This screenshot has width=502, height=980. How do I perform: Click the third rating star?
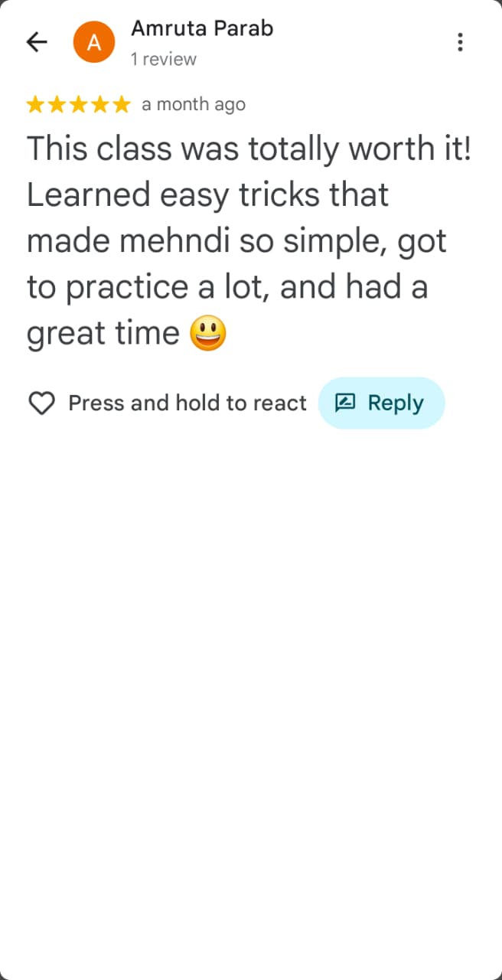79,105
